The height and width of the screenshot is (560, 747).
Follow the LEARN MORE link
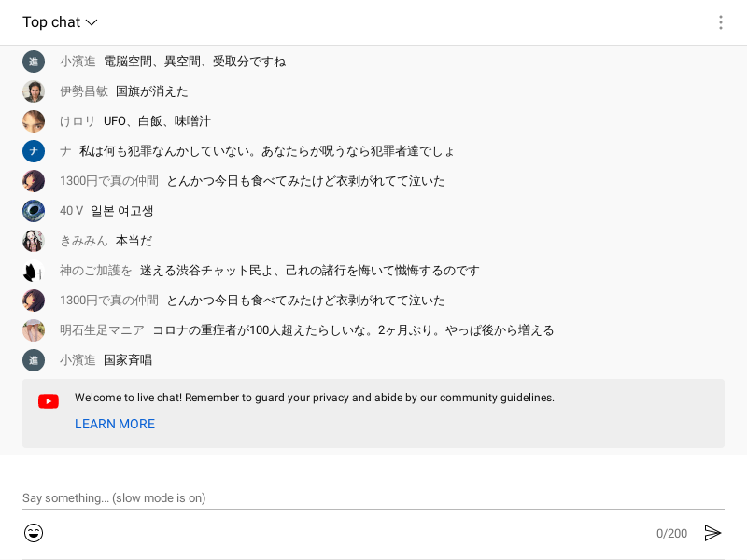click(115, 424)
